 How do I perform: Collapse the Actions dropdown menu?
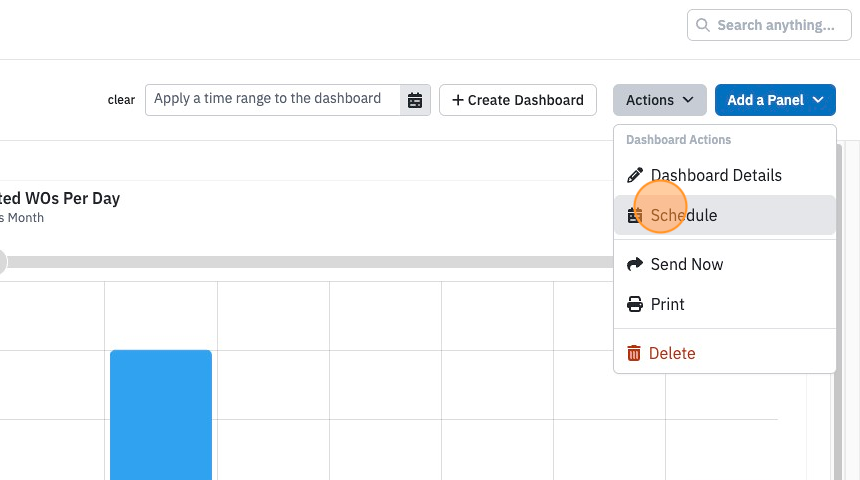(x=660, y=100)
